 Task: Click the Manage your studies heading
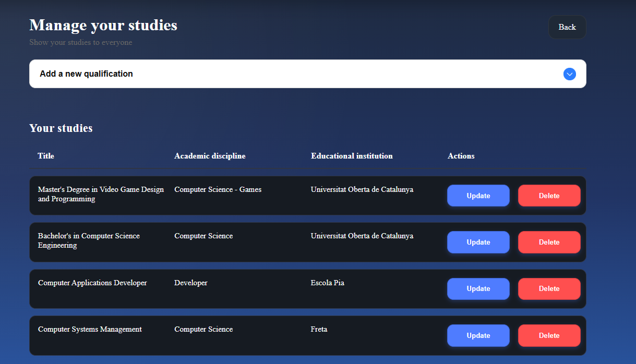[103, 25]
